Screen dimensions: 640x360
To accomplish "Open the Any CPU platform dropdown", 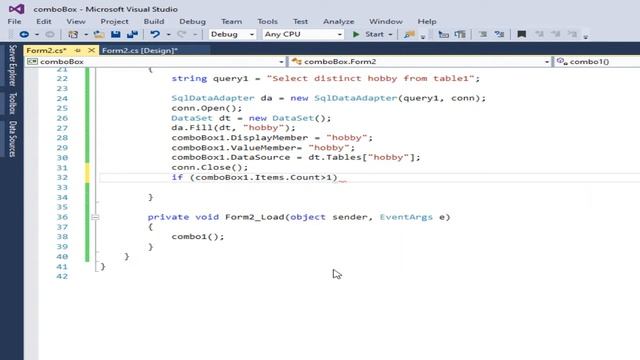I will click(302, 34).
